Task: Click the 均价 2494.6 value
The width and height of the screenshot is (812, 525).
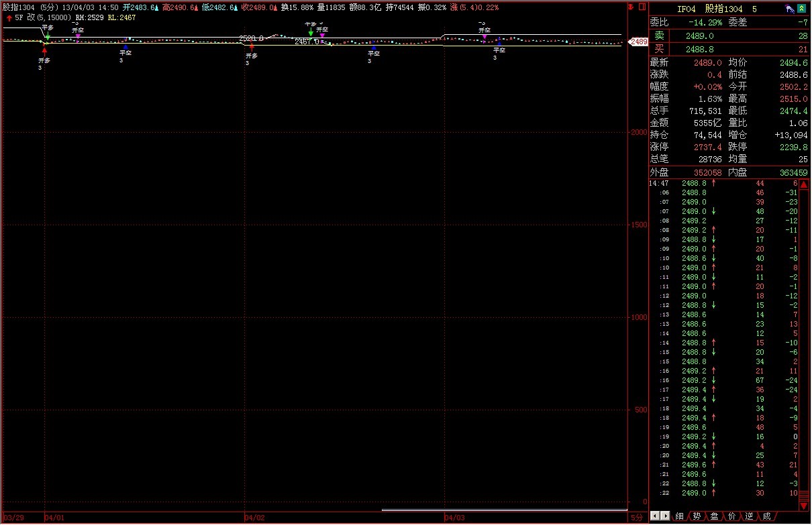Action: coord(795,62)
